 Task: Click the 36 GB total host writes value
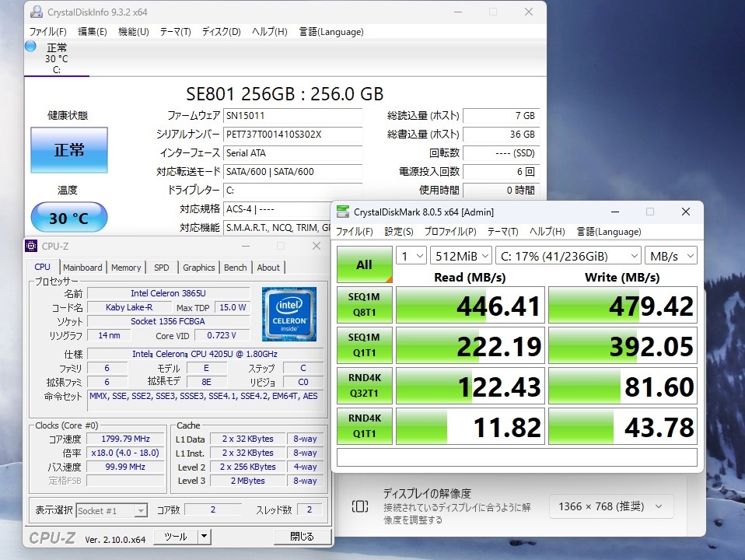point(502,134)
